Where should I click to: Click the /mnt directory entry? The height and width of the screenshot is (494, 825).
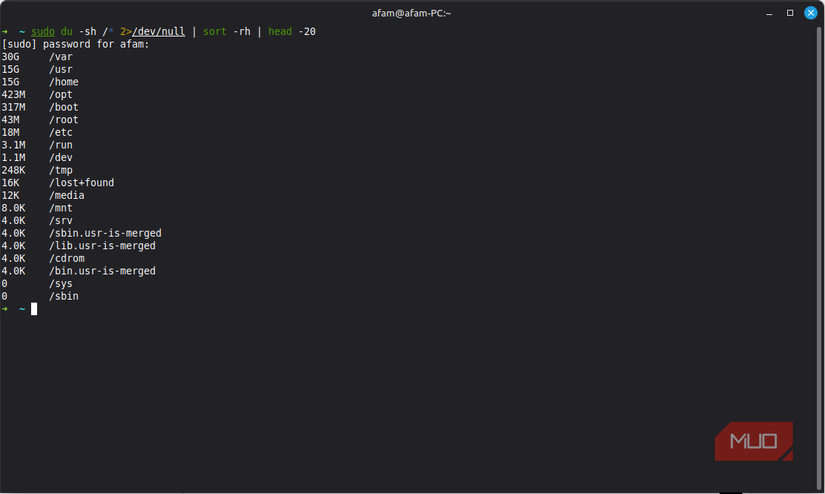point(61,208)
